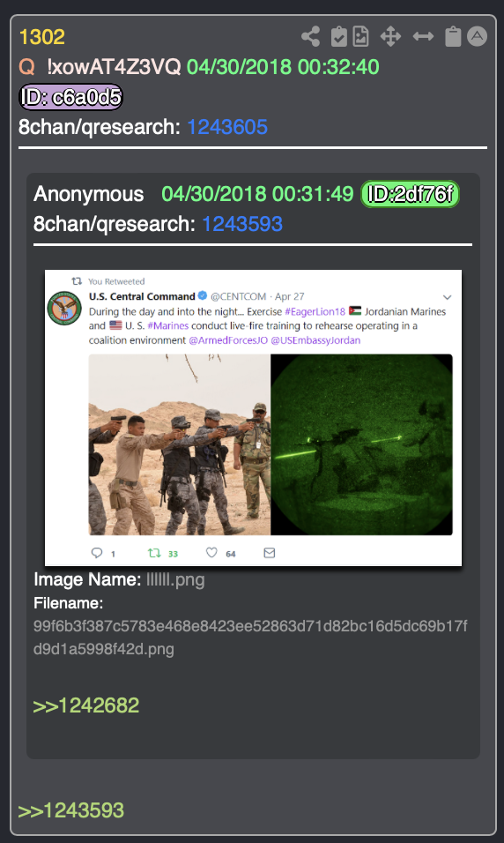Image resolution: width=504 pixels, height=843 pixels.
Task: Click the image file icon
Action: (360, 36)
